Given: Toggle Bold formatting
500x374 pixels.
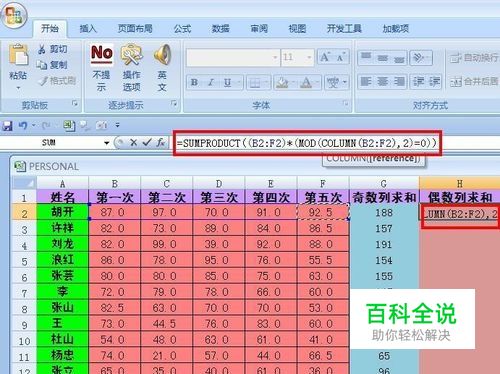Looking at the screenshot, I should click(x=195, y=82).
